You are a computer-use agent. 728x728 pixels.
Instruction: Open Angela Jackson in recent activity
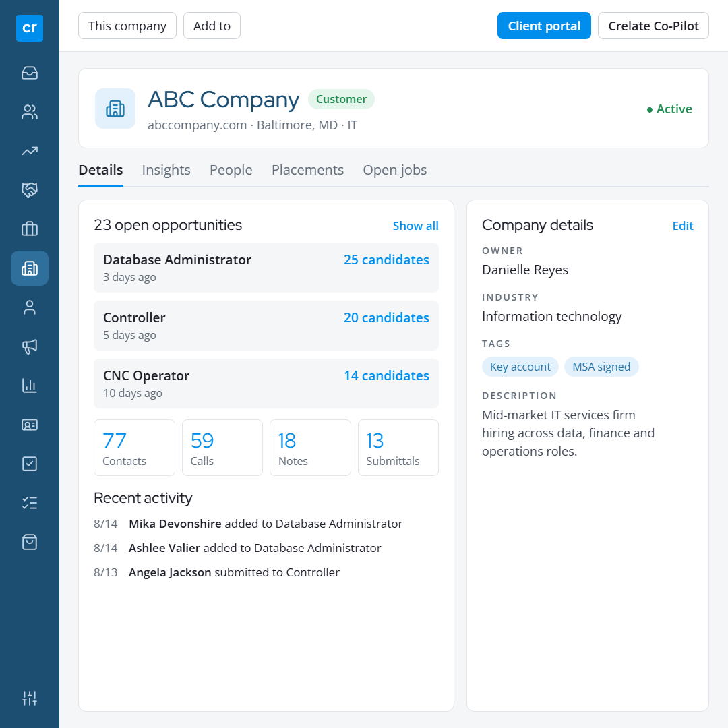(x=170, y=572)
